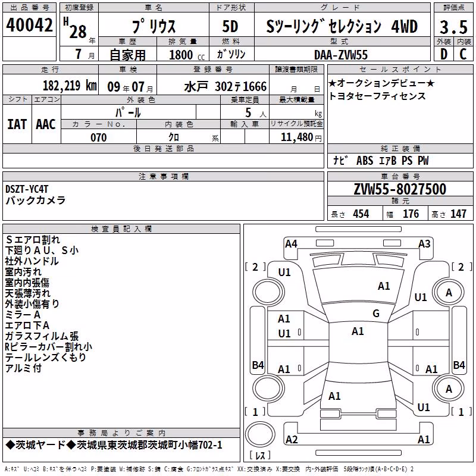Click the fuel type ガソリン
476x476 pixels.
[231, 54]
